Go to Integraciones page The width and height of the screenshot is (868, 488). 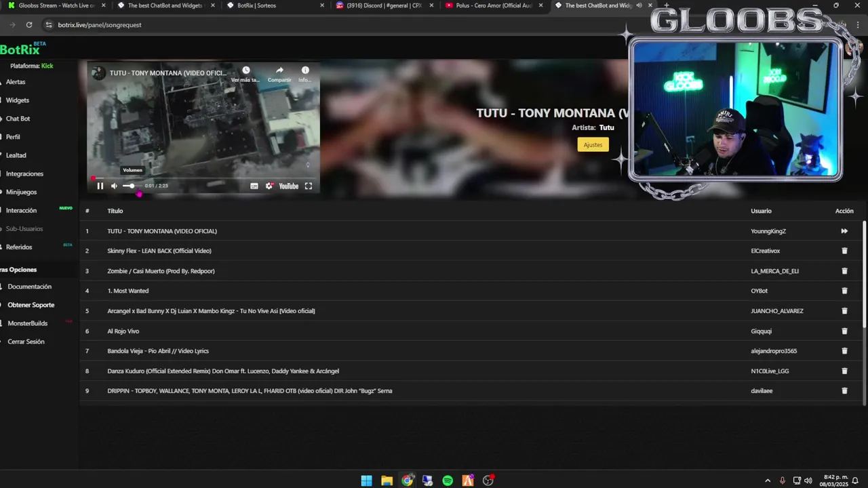click(24, 174)
